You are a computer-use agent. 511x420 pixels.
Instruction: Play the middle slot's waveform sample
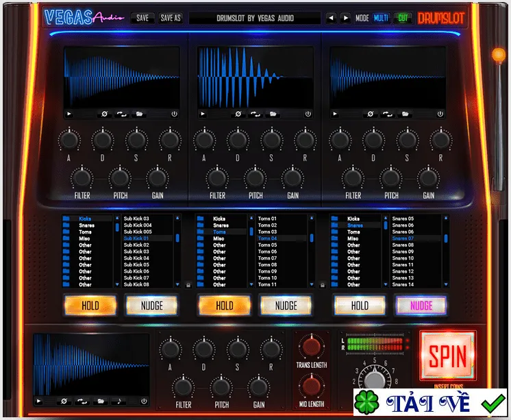coord(203,114)
